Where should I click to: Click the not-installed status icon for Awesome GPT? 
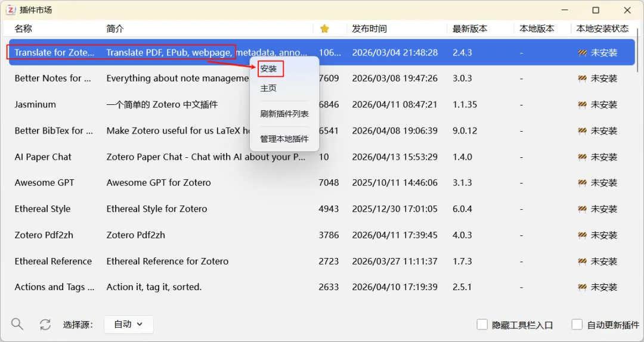click(582, 183)
